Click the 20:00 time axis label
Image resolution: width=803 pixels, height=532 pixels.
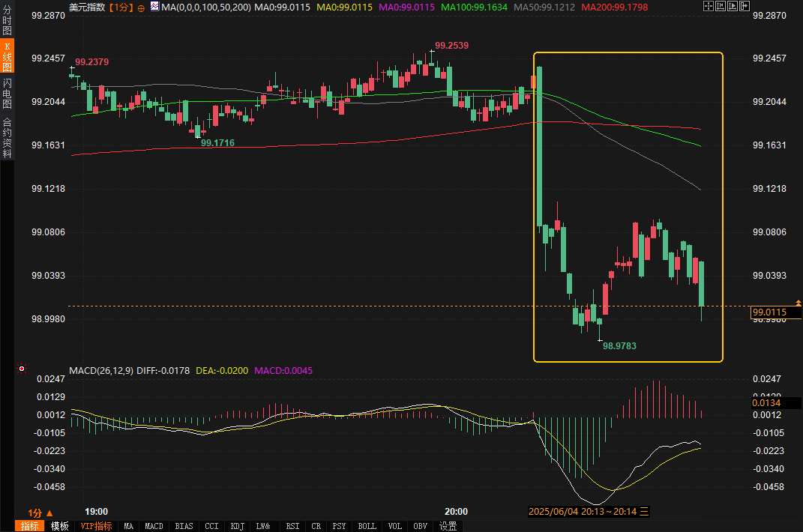pos(456,512)
